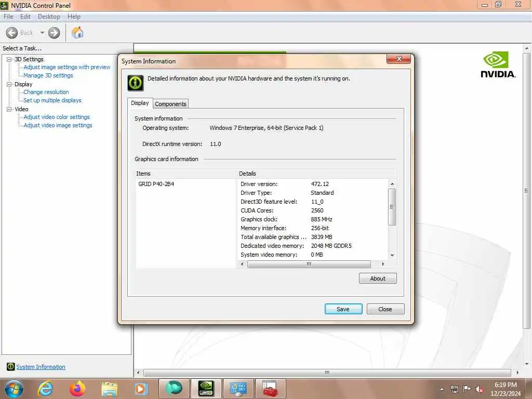Collapse the Video tree node
Viewport: 532px width, 399px height.
(9, 109)
